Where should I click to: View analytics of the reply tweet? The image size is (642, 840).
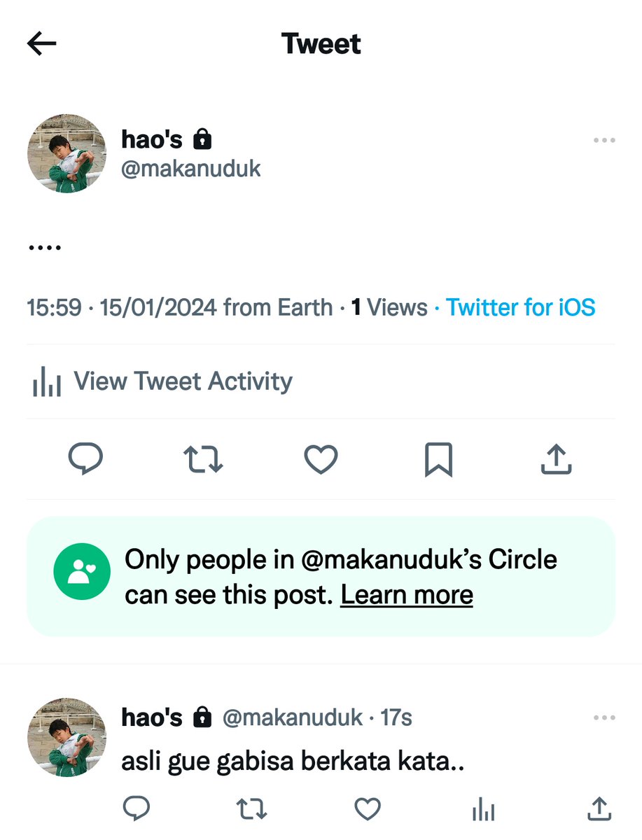tap(483, 810)
